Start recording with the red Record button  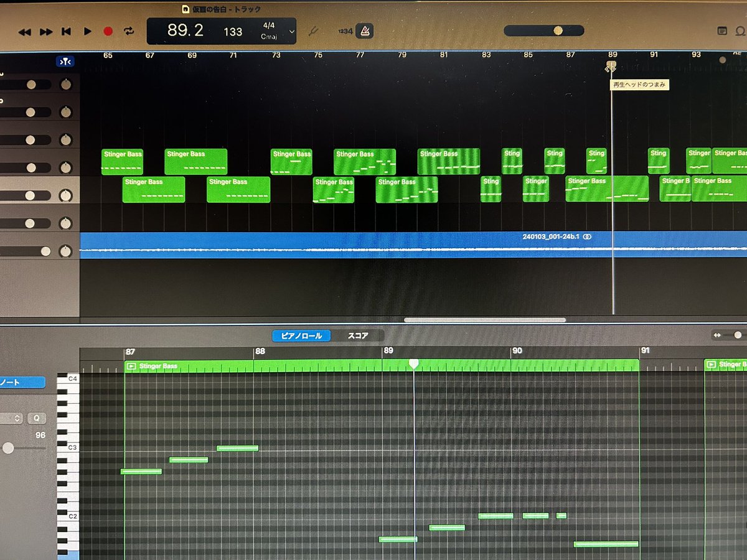point(108,31)
